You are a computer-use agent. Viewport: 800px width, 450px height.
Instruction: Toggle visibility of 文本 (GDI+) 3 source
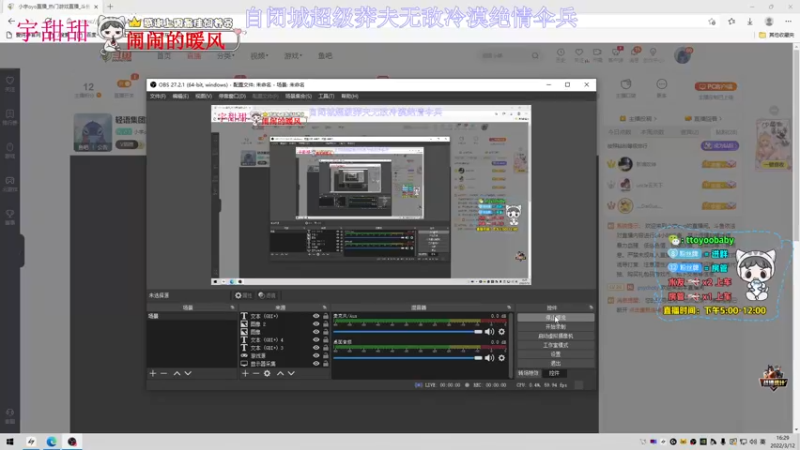316,348
